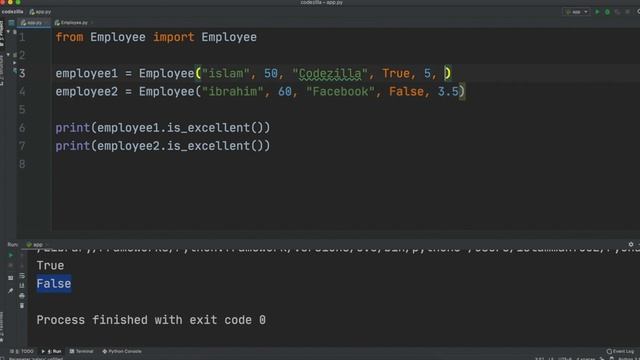Open the Terminal tool window
The width and height of the screenshot is (640, 360).
point(82,351)
